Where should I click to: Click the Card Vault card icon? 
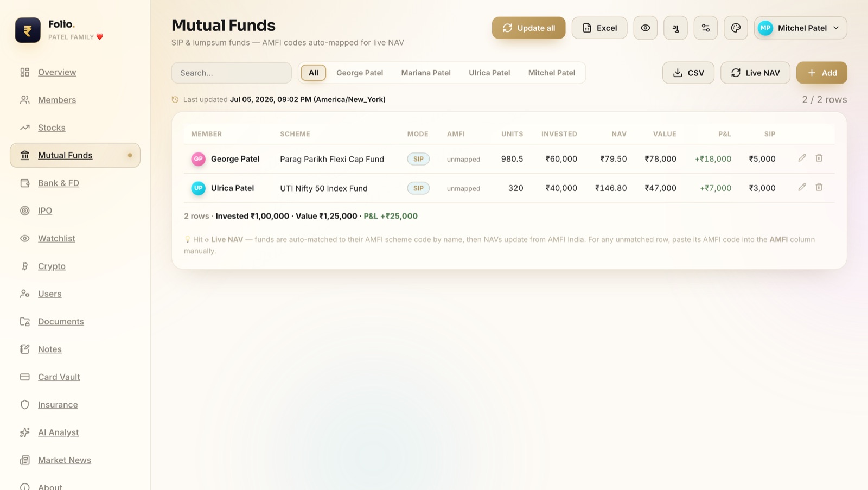tap(25, 377)
